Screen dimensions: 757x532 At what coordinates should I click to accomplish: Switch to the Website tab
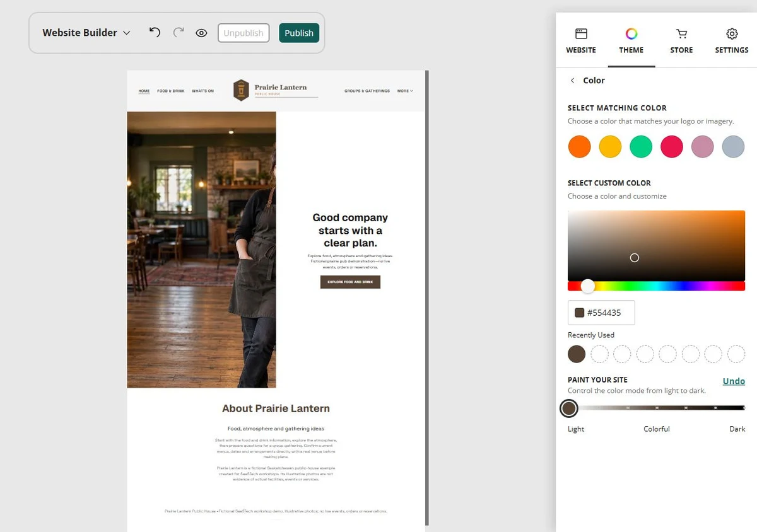pos(581,40)
